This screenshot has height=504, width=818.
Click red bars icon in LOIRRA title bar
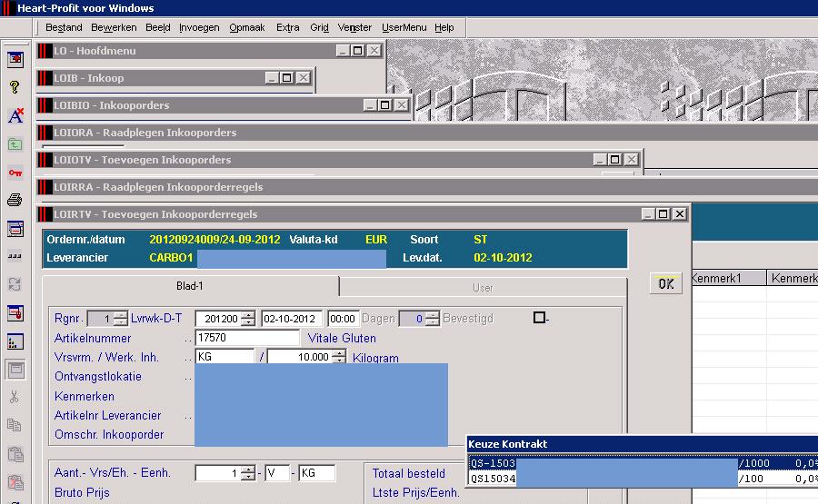(x=45, y=186)
